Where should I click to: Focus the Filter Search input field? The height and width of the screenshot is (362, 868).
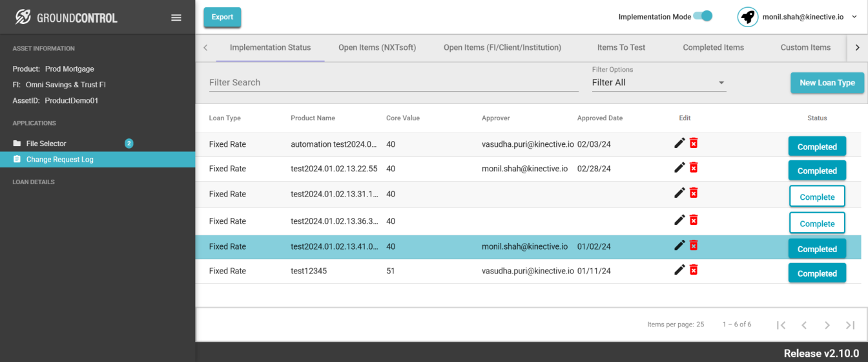click(393, 83)
